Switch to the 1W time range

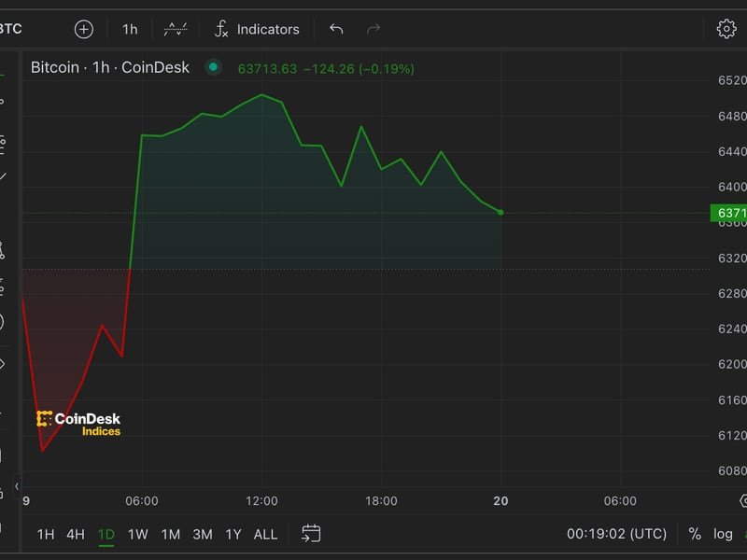click(x=138, y=534)
